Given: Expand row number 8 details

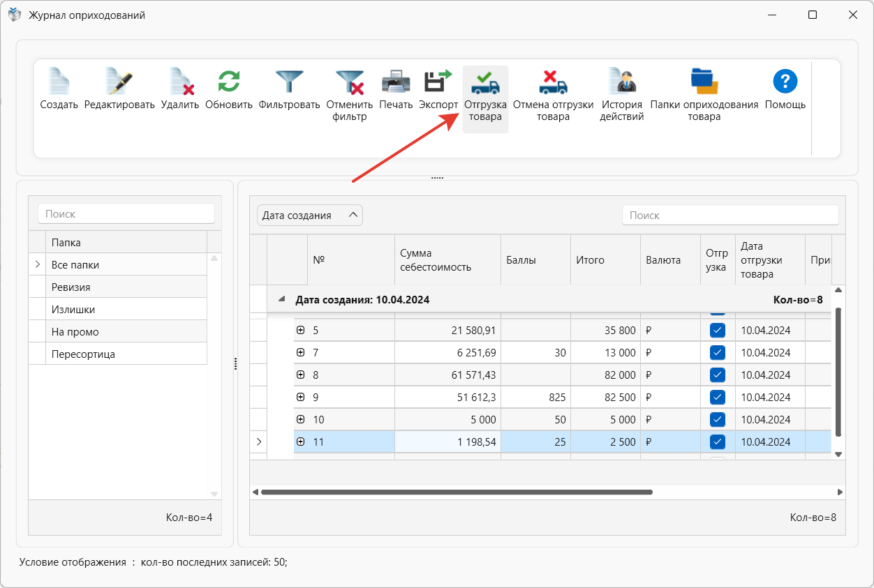Looking at the screenshot, I should (301, 375).
